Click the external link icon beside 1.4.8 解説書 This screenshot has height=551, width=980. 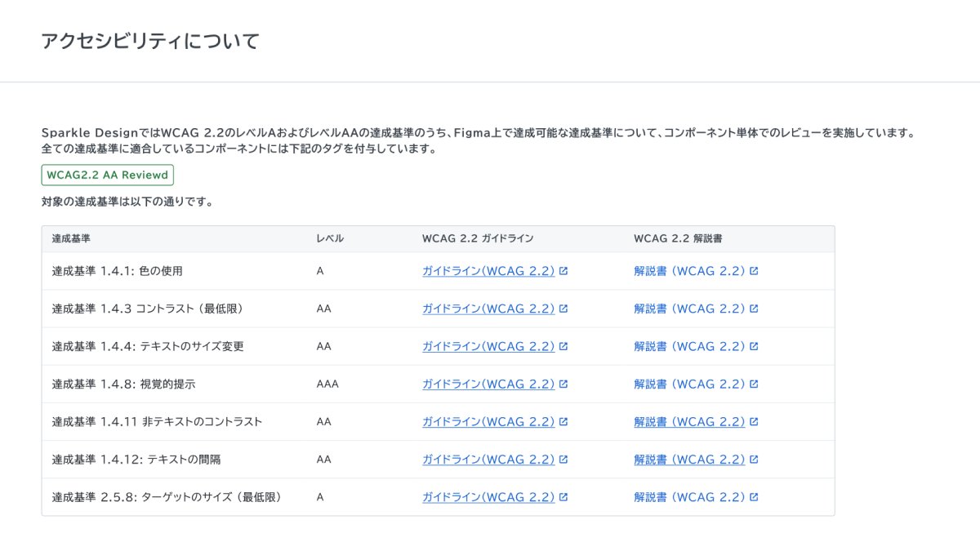[755, 384]
